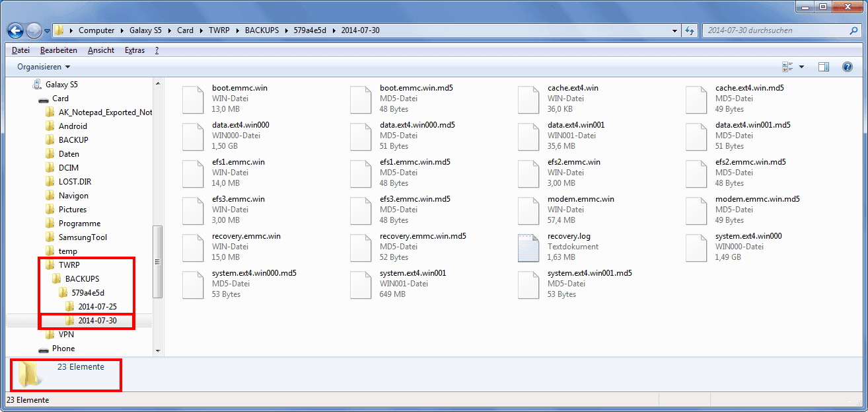Click 'Computer' in the address breadcrumb

click(x=96, y=30)
